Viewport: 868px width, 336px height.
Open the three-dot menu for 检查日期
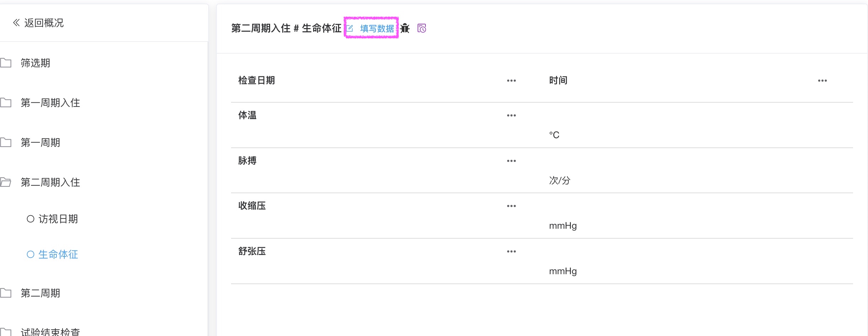(x=511, y=81)
